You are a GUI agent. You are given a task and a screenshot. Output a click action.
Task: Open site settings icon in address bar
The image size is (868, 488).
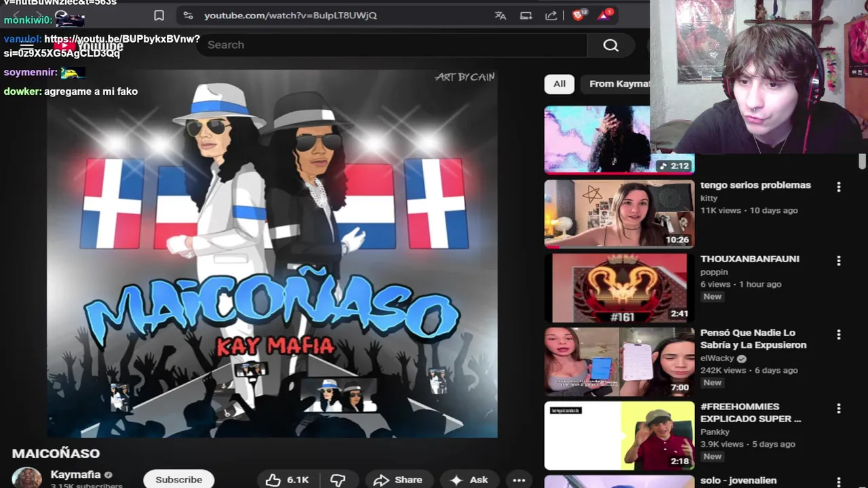[x=188, y=15]
